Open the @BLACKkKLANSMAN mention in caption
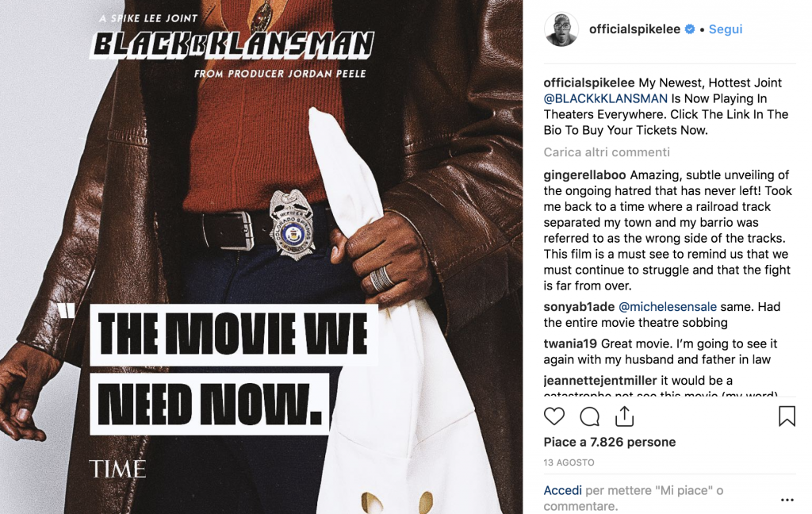812x514 pixels. click(605, 98)
